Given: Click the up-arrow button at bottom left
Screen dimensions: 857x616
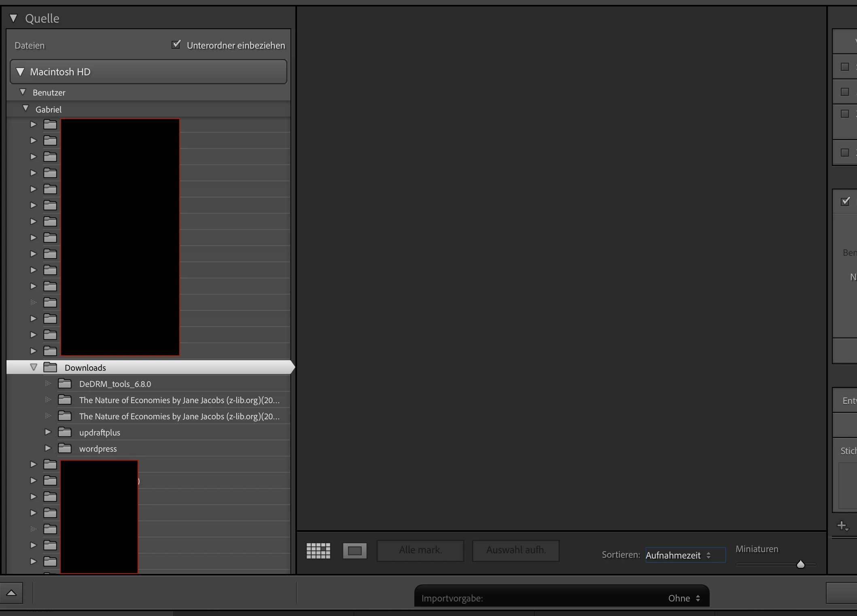Looking at the screenshot, I should point(11,593).
